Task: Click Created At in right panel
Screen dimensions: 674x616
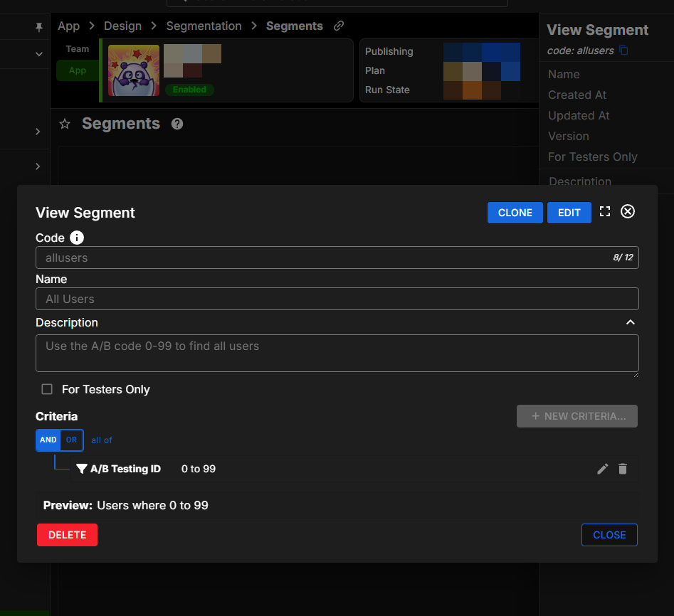Action: 577,95
